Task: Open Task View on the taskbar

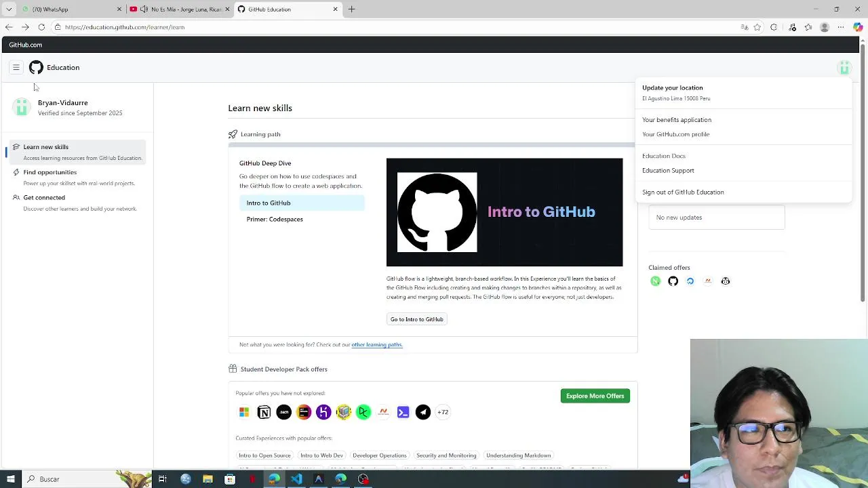Action: [163, 479]
